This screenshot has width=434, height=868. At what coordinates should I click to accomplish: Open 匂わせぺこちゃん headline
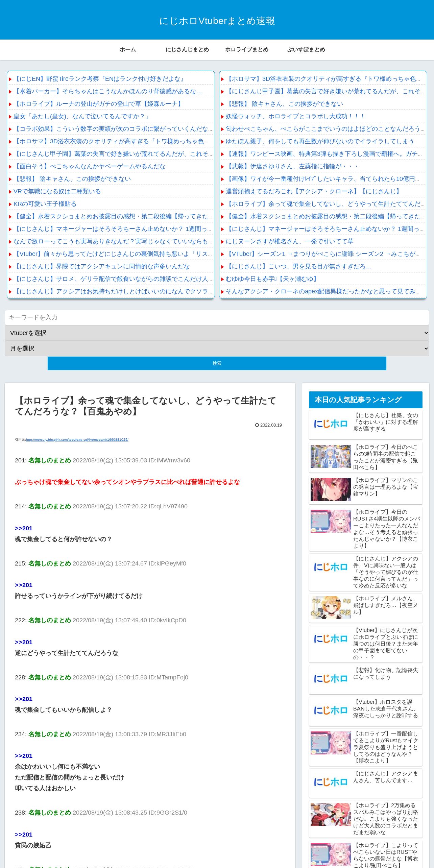point(325,129)
